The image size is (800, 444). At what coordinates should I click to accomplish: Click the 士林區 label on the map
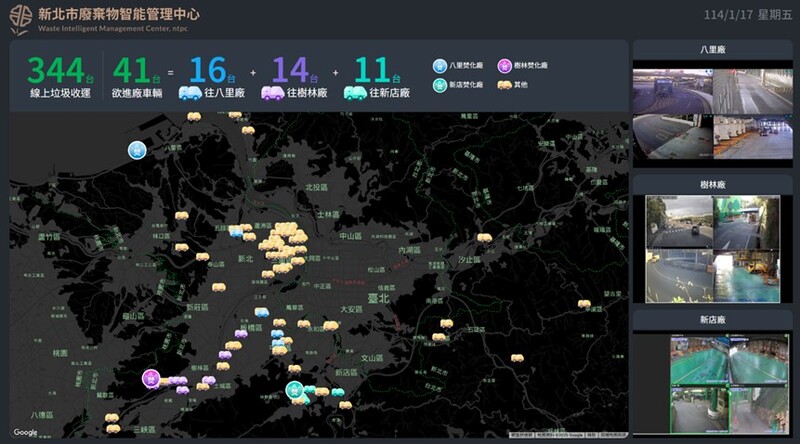pos(328,214)
